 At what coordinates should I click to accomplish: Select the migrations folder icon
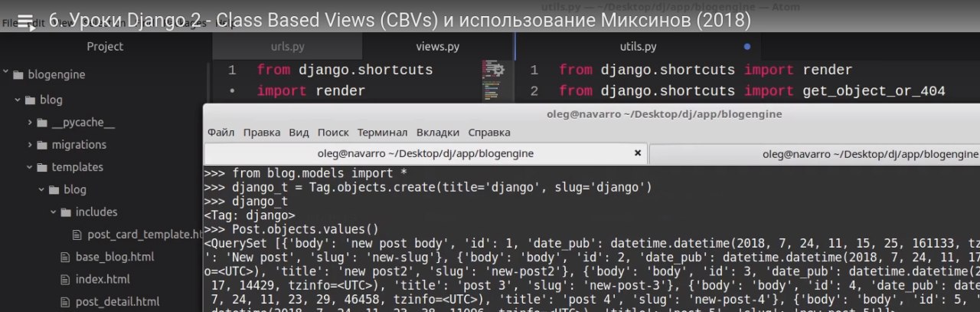[43, 145]
